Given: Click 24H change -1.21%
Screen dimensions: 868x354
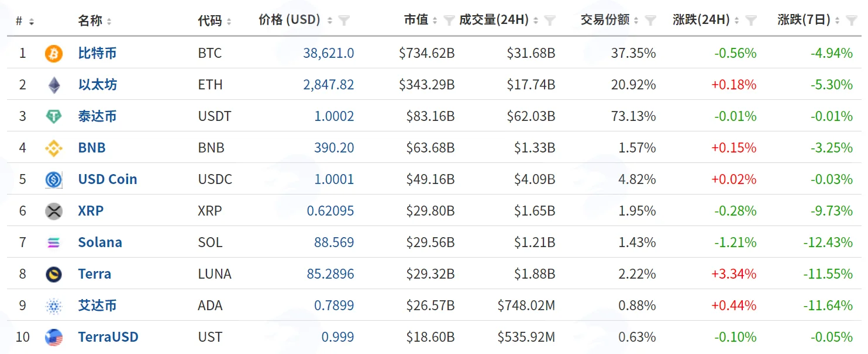Looking at the screenshot, I should point(735,242).
